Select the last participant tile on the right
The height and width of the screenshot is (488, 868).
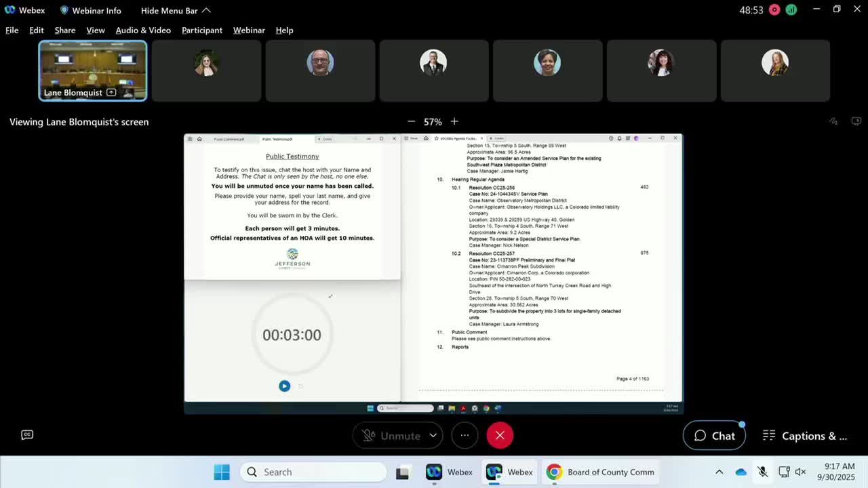775,71
